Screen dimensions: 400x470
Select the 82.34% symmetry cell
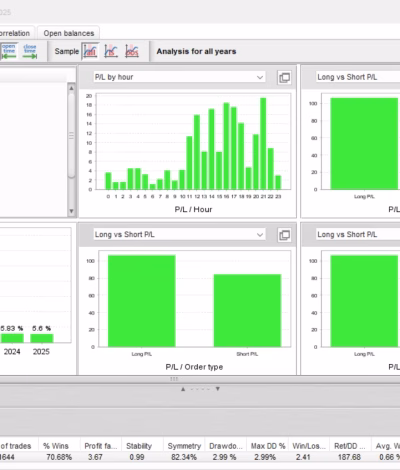[x=184, y=457]
